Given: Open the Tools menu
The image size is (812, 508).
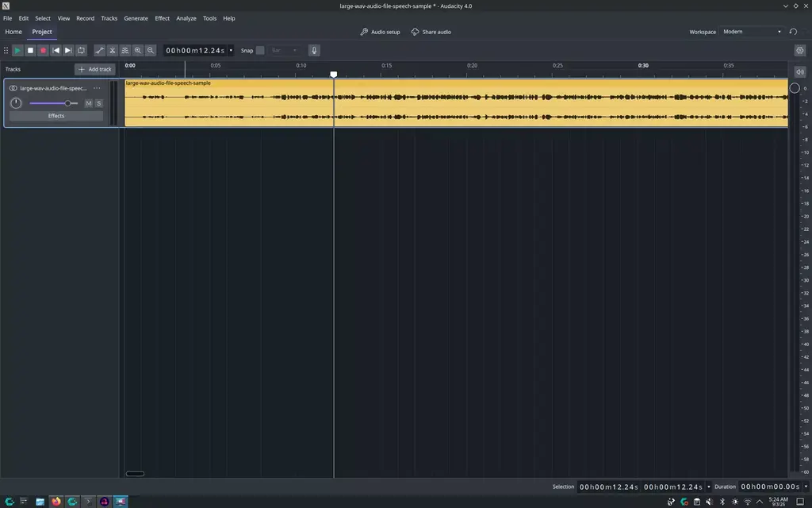Looking at the screenshot, I should tap(209, 18).
